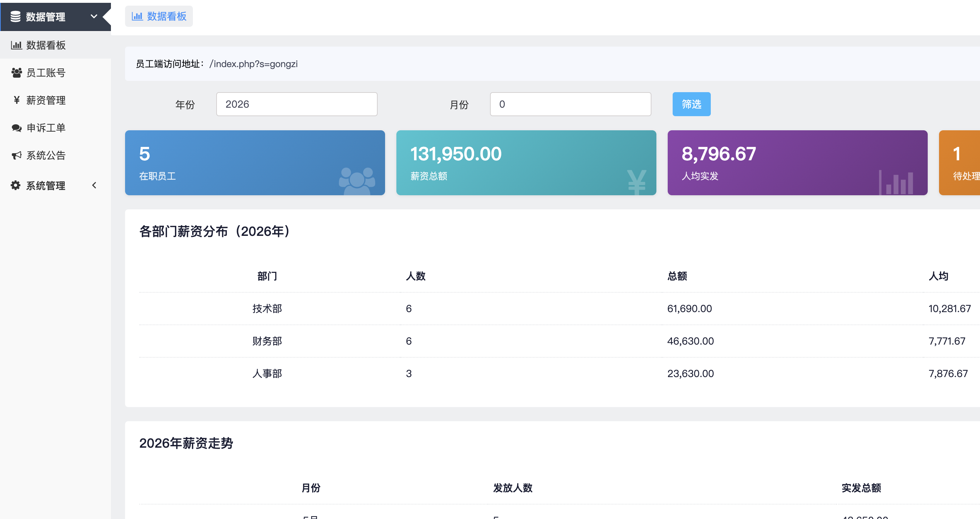Click the megaphone icon beside 系统公告
980x519 pixels.
tap(16, 155)
